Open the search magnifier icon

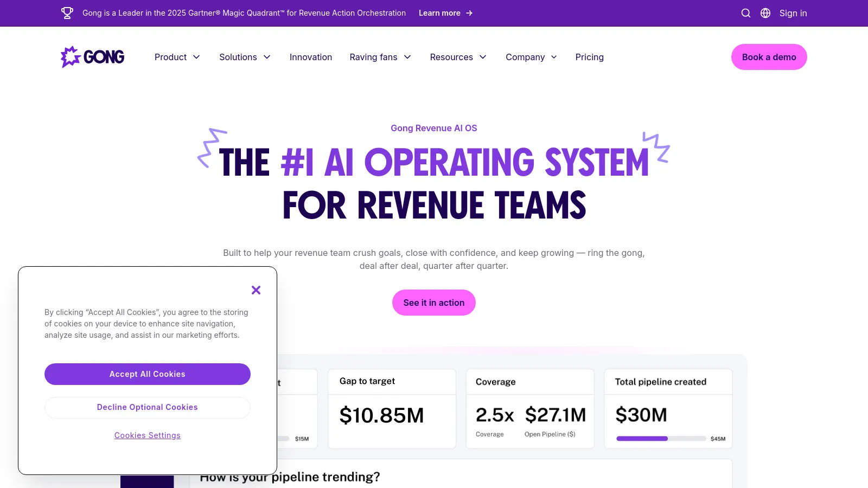746,13
